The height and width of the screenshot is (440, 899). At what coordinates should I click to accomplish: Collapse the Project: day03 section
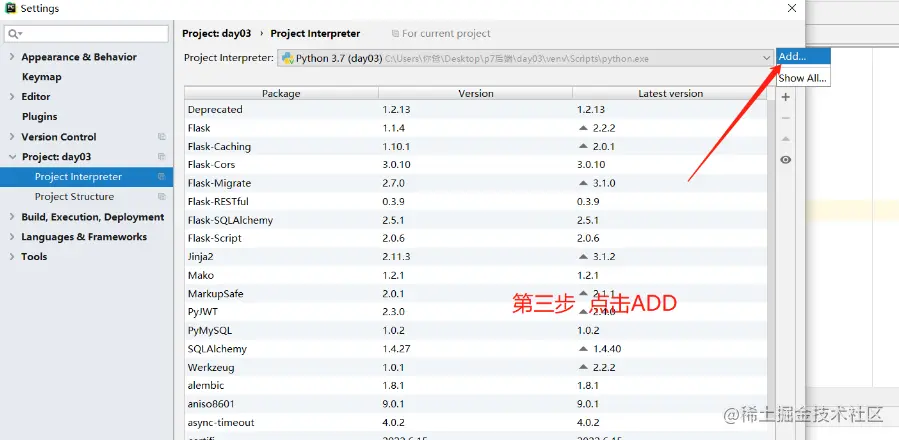click(x=12, y=157)
